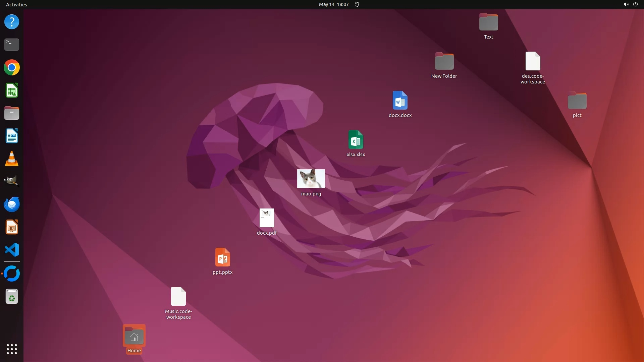This screenshot has height=362, width=644.
Task: Open LibreOffice Impress from the dock
Action: (12, 227)
